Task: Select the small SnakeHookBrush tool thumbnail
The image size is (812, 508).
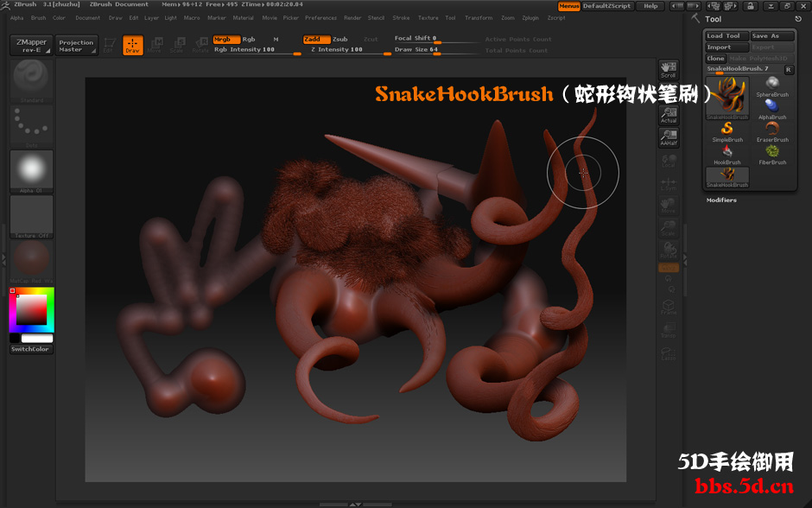Action: point(727,177)
